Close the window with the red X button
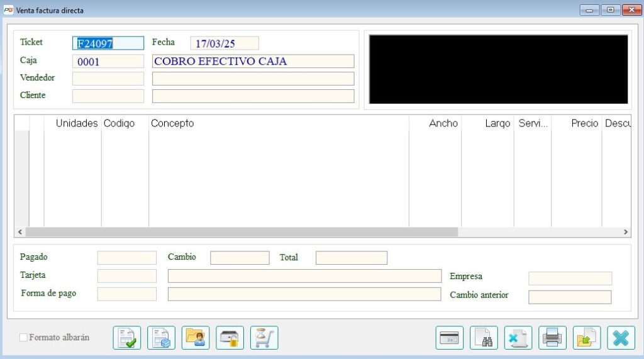Viewport: 644px width, 359px height. 631,10
